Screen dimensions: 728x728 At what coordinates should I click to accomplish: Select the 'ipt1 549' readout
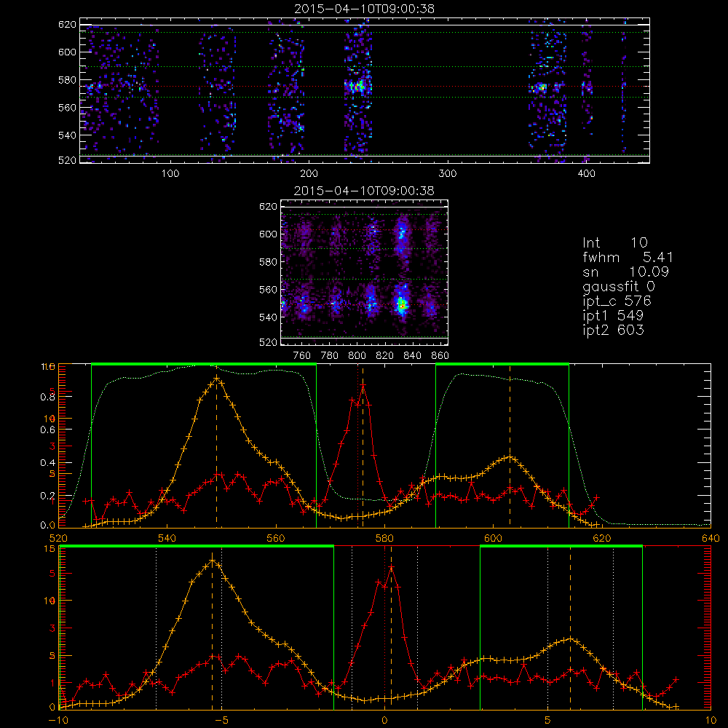pyautogui.click(x=613, y=316)
